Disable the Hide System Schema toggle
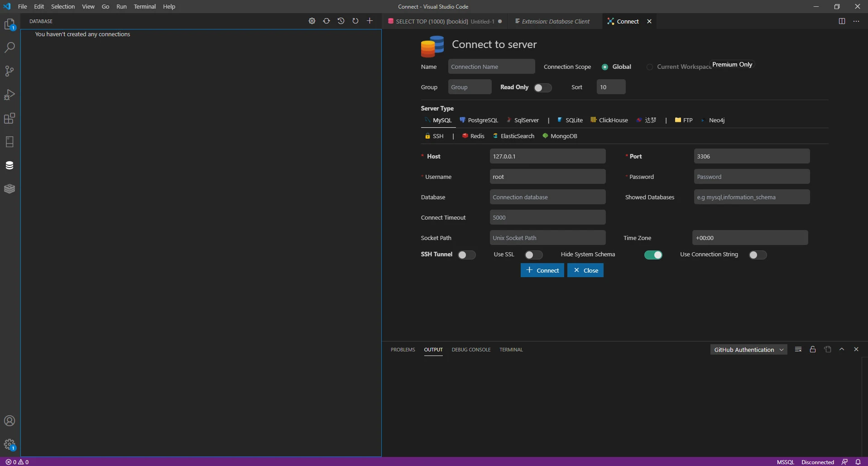This screenshot has width=868, height=466. pos(653,255)
